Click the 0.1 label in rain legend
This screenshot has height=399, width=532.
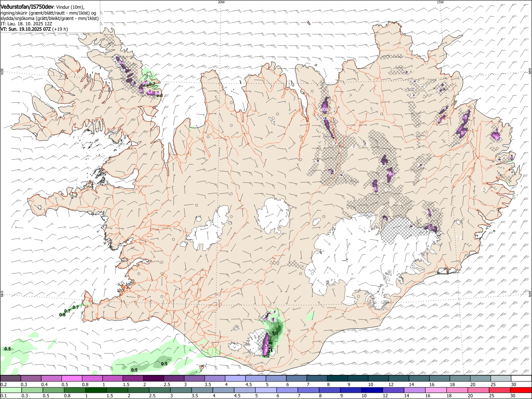tap(3, 396)
